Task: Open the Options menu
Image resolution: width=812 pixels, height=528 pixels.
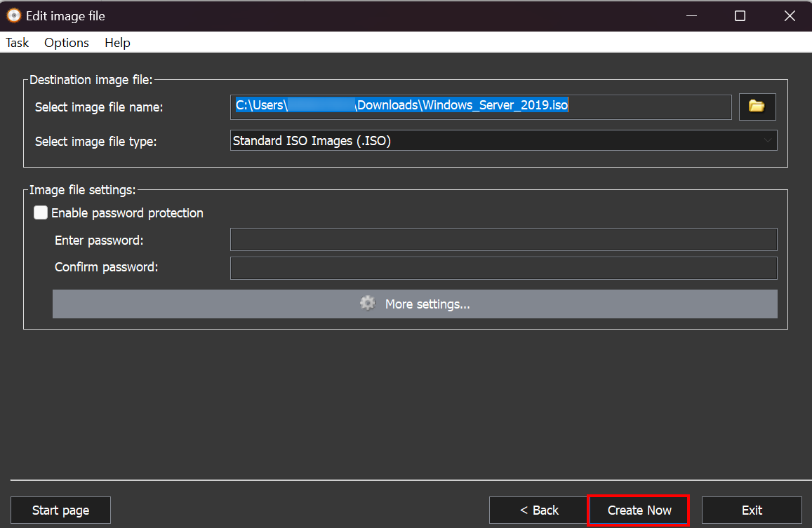Action: 67,43
